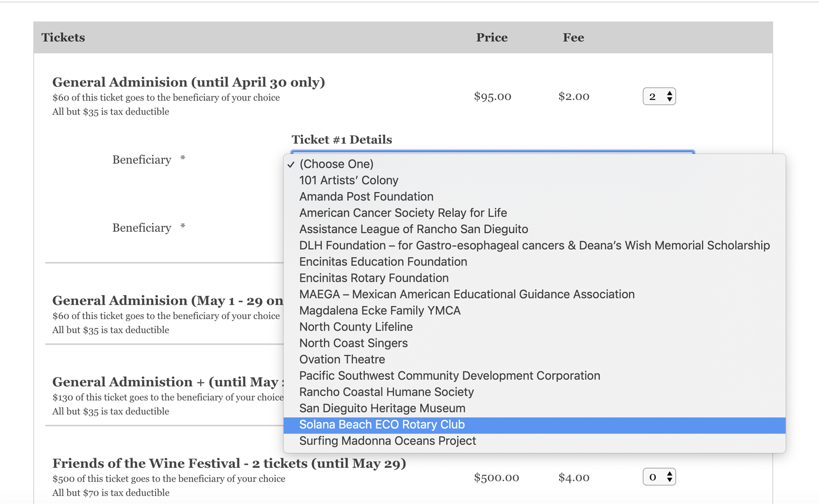Select Solana Beach ECO Rotary Club option
Image resolution: width=819 pixels, height=504 pixels.
(382, 425)
